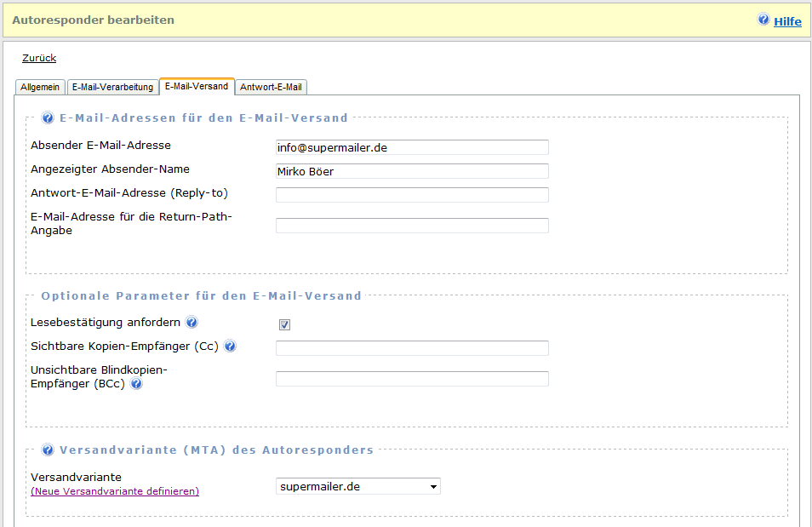This screenshot has width=812, height=527.
Task: Open help icon for Blindkopien-Empfänger (BCc)
Action: click(x=136, y=384)
